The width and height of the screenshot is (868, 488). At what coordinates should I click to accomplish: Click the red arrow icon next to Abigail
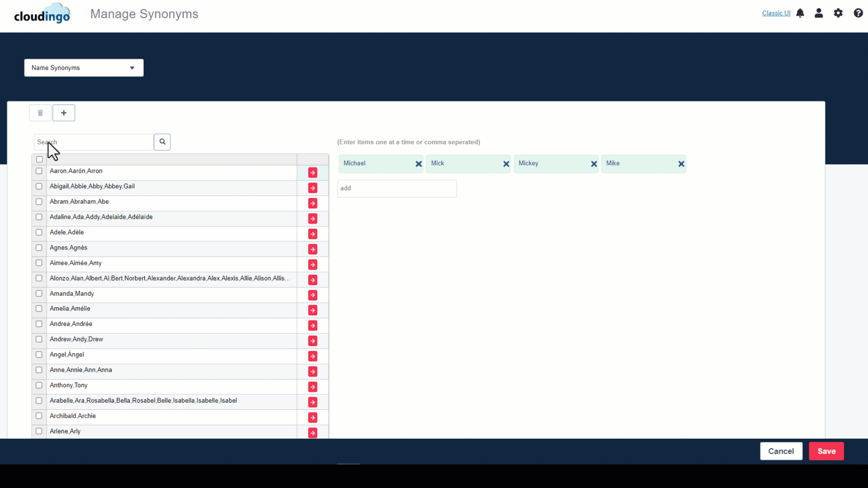(x=312, y=188)
